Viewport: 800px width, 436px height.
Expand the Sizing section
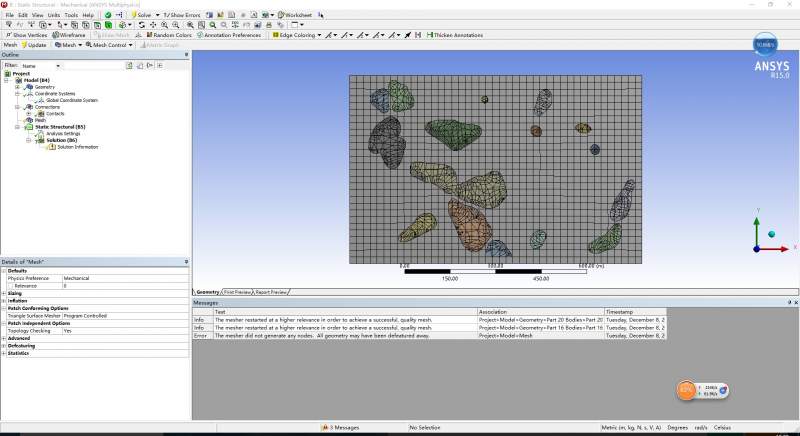tap(4, 294)
